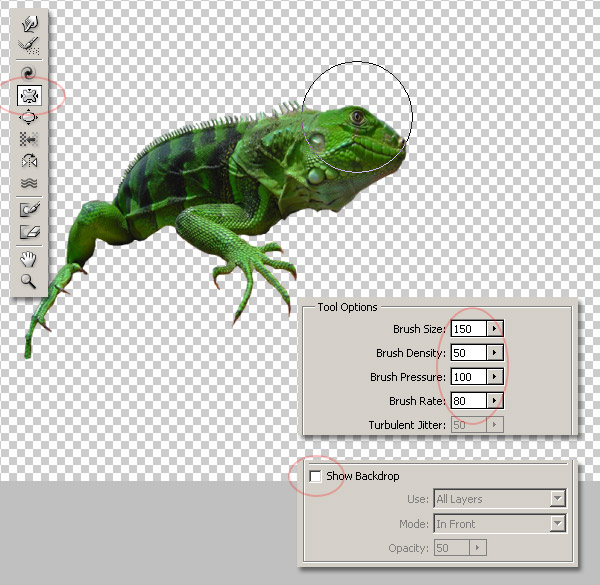This screenshot has height=585, width=600.
Task: Click the Turbulent Jitter value field
Action: tap(469, 425)
